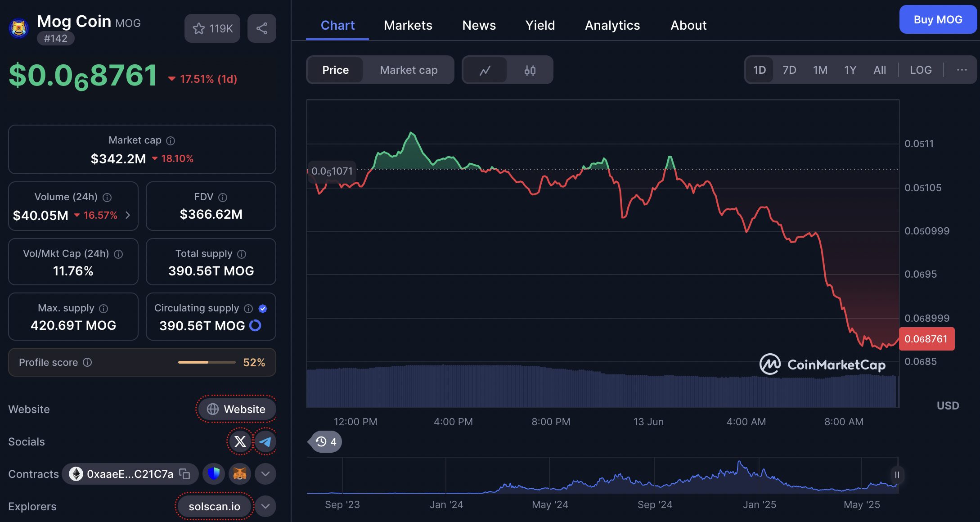Viewport: 980px width, 522px height.
Task: Expand Volume (24h) details arrow
Action: (128, 215)
